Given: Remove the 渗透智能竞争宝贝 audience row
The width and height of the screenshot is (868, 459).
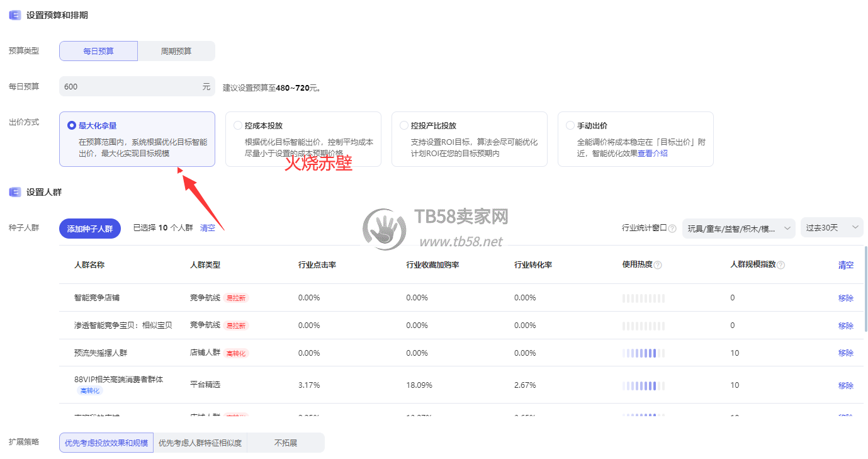Looking at the screenshot, I should (x=846, y=326).
